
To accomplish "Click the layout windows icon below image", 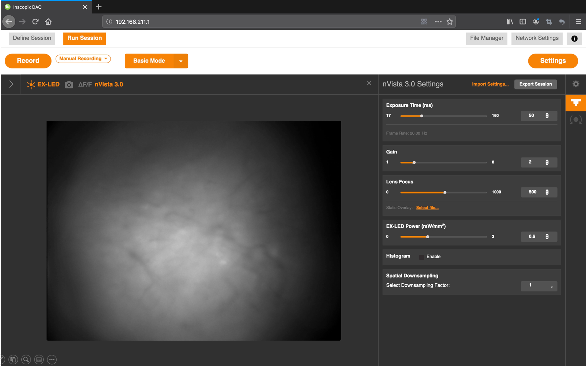I will tap(13, 360).
